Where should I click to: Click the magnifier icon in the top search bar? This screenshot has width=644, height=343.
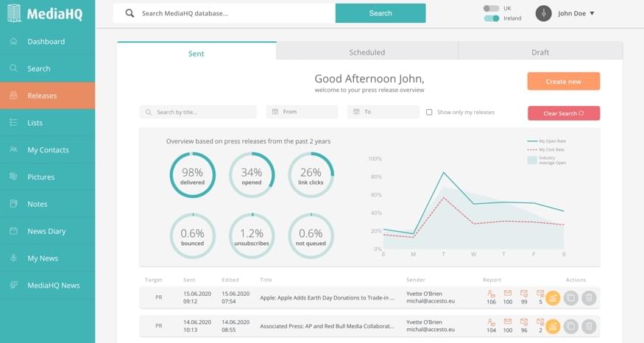pyautogui.click(x=130, y=13)
